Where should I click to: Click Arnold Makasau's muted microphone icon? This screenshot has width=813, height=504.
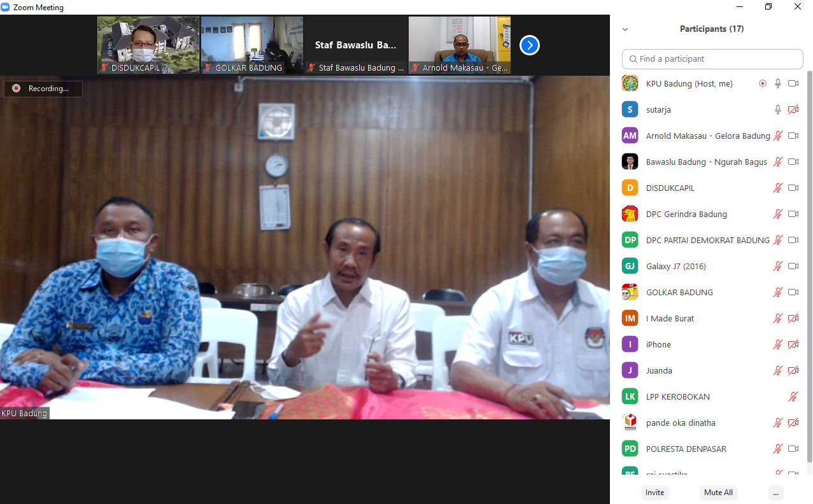[777, 136]
